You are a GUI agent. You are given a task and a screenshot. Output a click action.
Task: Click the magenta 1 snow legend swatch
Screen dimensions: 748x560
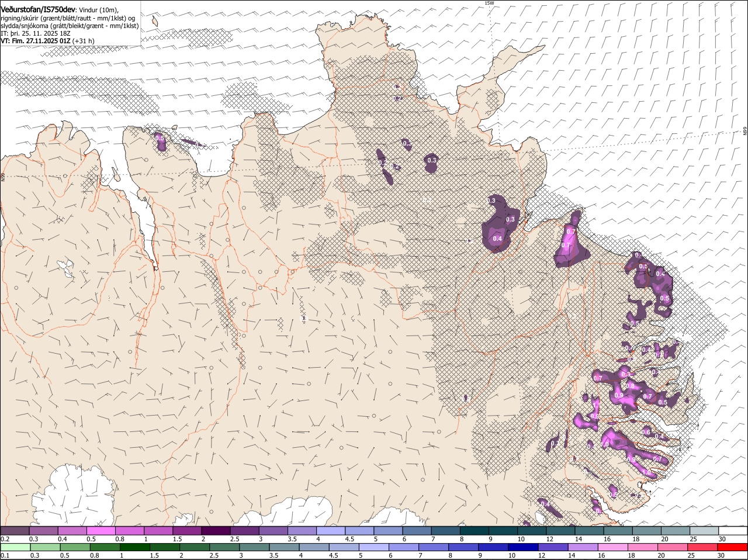158,531
